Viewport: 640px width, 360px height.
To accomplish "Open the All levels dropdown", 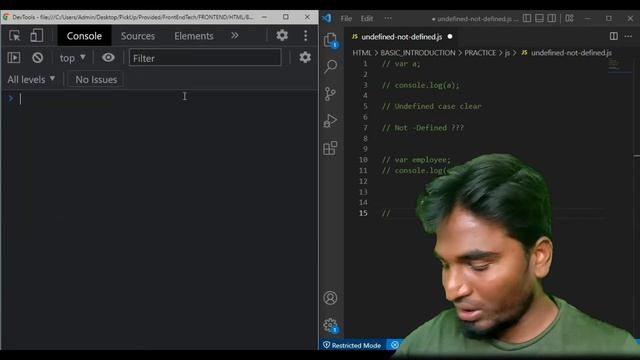I will (x=31, y=79).
